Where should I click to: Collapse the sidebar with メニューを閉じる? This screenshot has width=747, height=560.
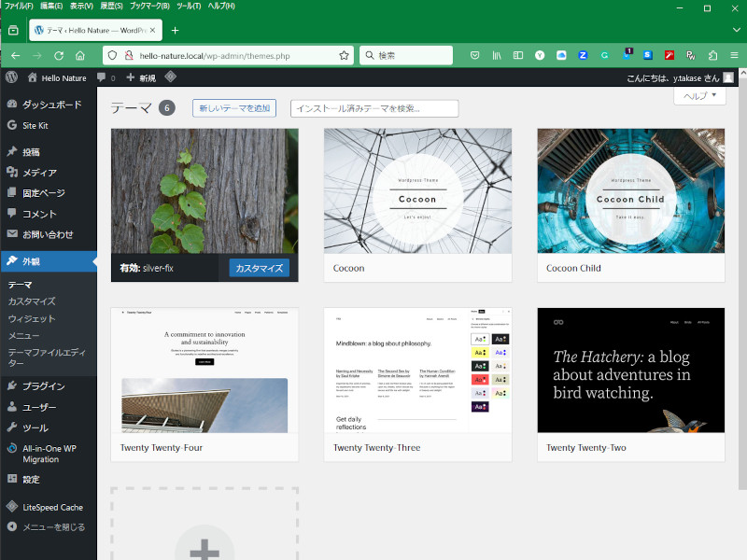click(53, 527)
